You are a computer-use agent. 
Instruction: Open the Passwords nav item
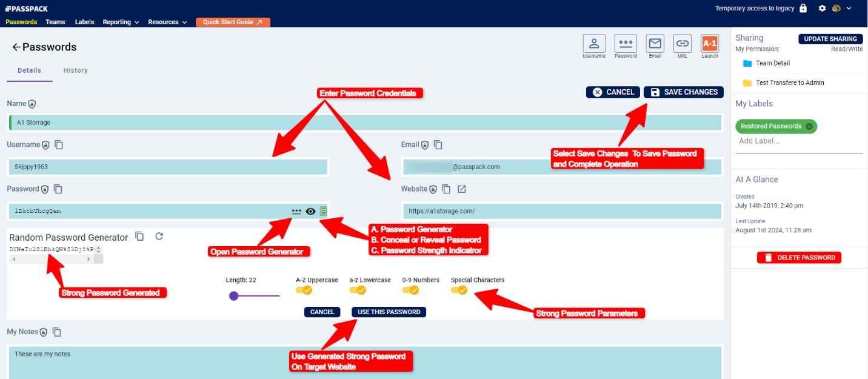[21, 22]
